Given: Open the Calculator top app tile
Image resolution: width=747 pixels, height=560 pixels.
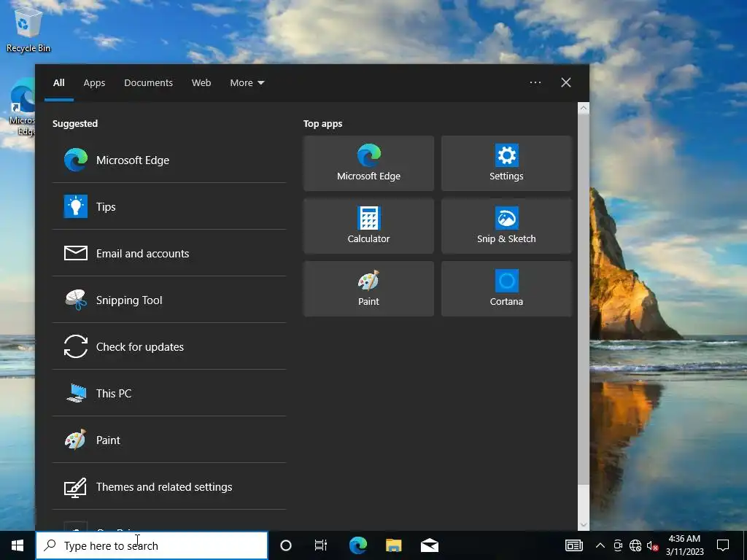Looking at the screenshot, I should (368, 226).
